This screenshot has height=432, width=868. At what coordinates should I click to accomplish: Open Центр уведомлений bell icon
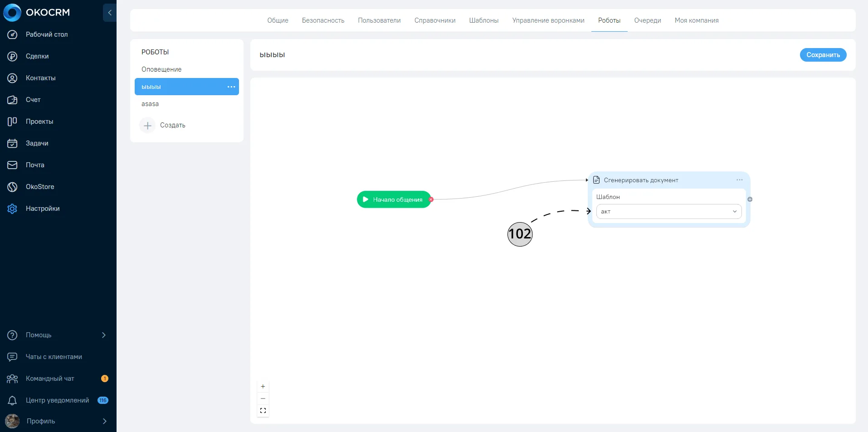[x=12, y=400]
